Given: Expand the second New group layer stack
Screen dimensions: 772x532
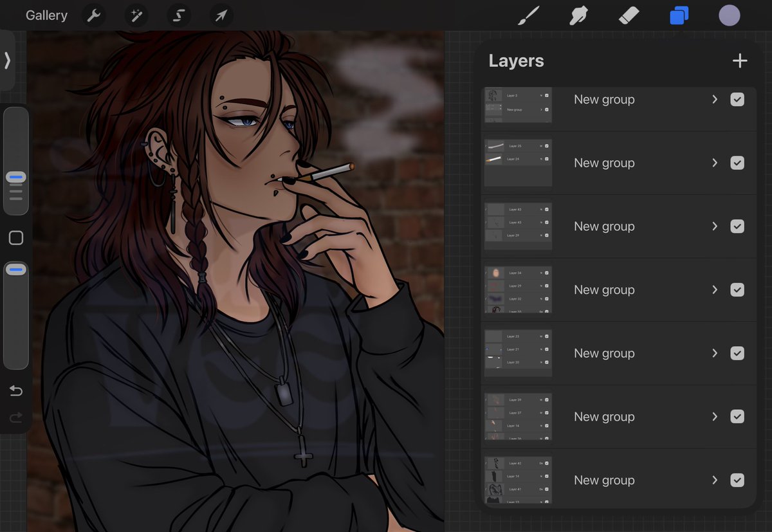Looking at the screenshot, I should (714, 163).
